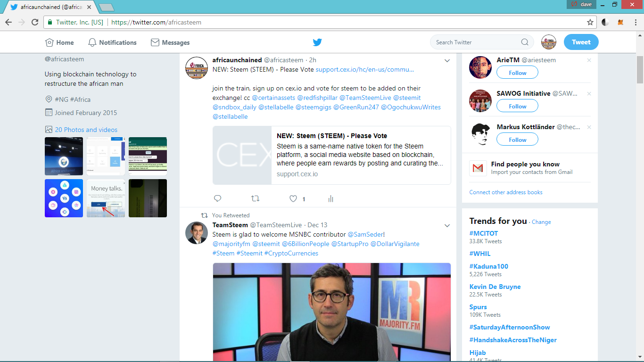Open the TeamSteem profile picture
Image resolution: width=644 pixels, height=362 pixels.
coord(197,233)
